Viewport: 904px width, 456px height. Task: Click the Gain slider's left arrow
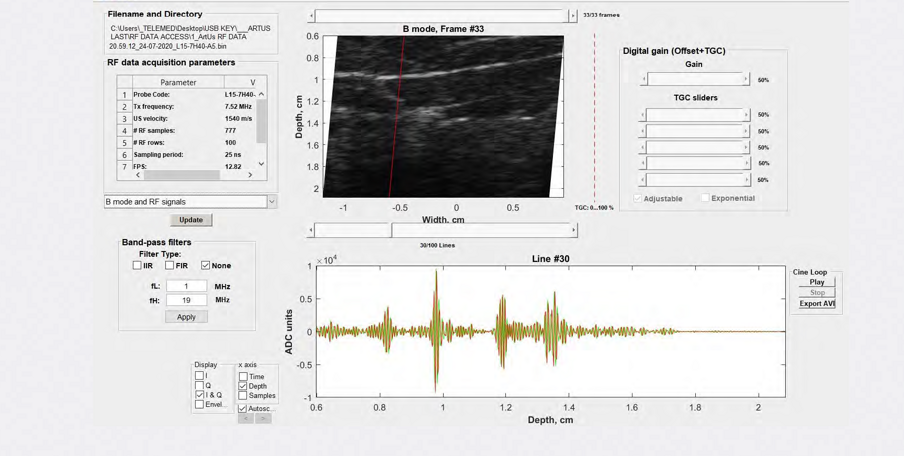pos(643,79)
